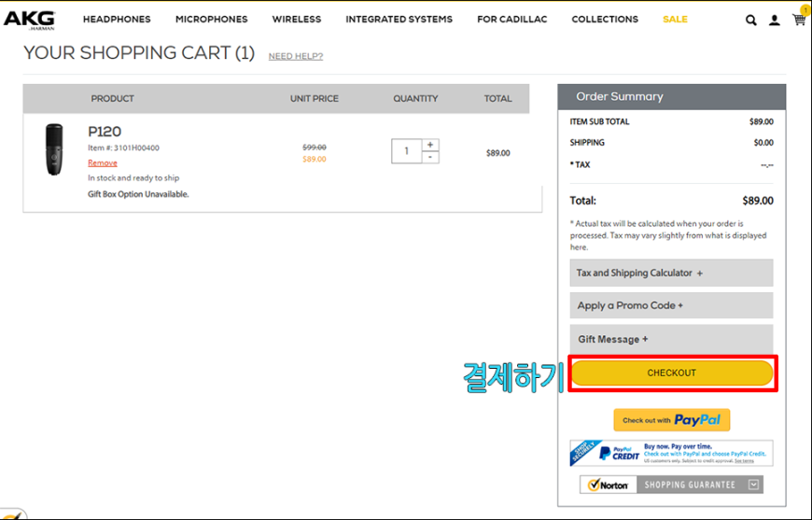Click the P120 product thumbnail
This screenshot has width=812, height=520.
(54, 149)
